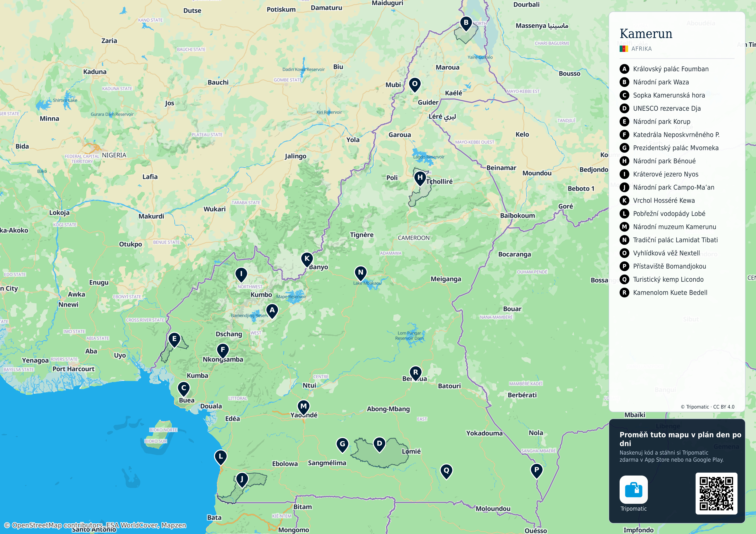Select legend entry Vrchol Hosséré Kewa
The width and height of the screenshot is (756, 534).
(x=658, y=201)
